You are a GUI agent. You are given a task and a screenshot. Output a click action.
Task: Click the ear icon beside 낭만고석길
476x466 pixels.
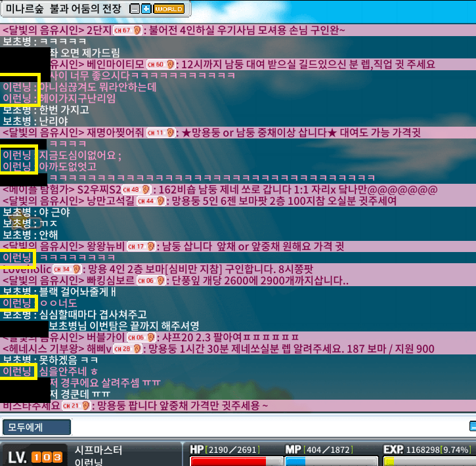point(162,201)
